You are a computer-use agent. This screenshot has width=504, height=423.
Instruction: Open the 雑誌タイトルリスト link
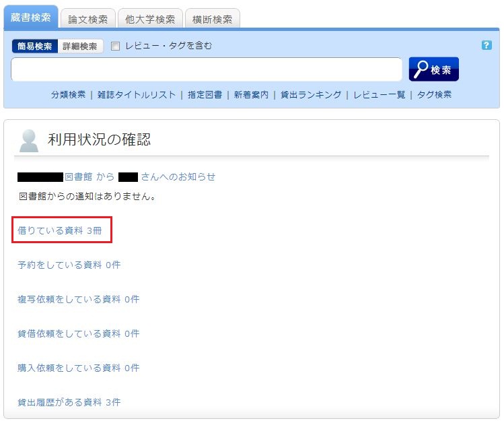click(x=137, y=95)
